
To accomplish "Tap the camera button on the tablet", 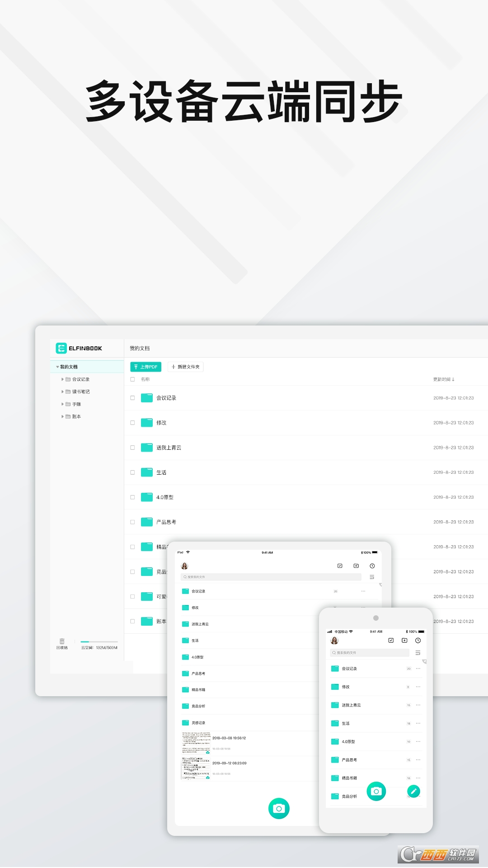I will [x=279, y=808].
